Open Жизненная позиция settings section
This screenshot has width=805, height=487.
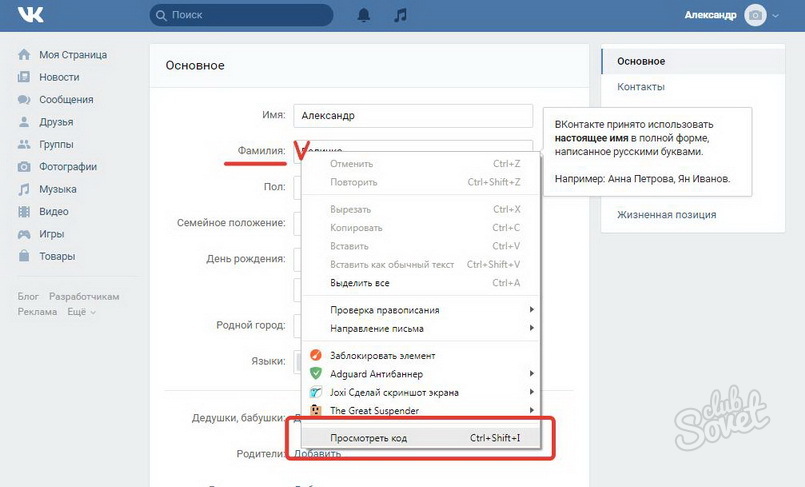tap(666, 215)
